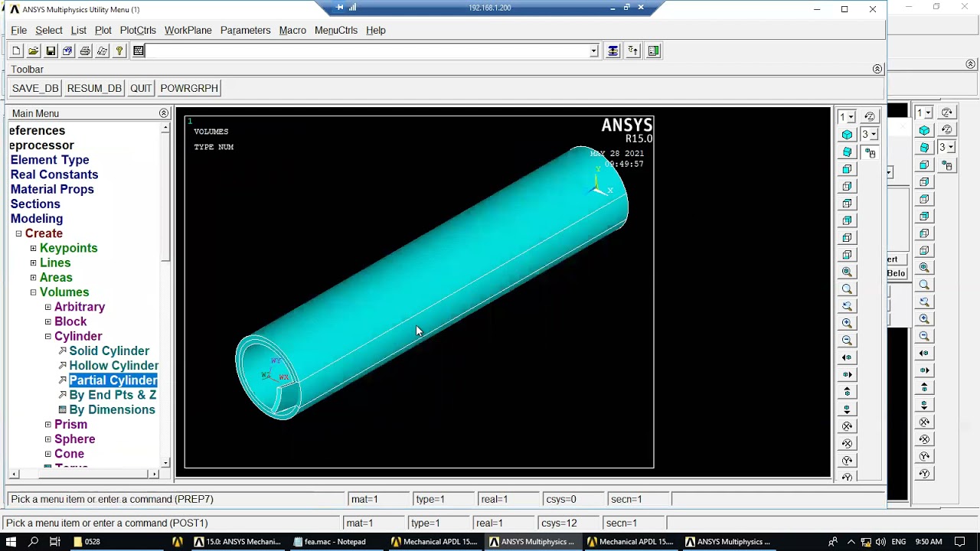Collapse the Volumes tree node

pyautogui.click(x=33, y=292)
